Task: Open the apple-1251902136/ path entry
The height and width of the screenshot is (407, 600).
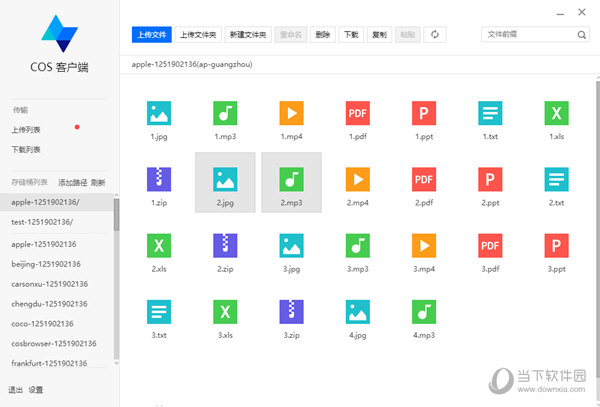Action: click(57, 202)
